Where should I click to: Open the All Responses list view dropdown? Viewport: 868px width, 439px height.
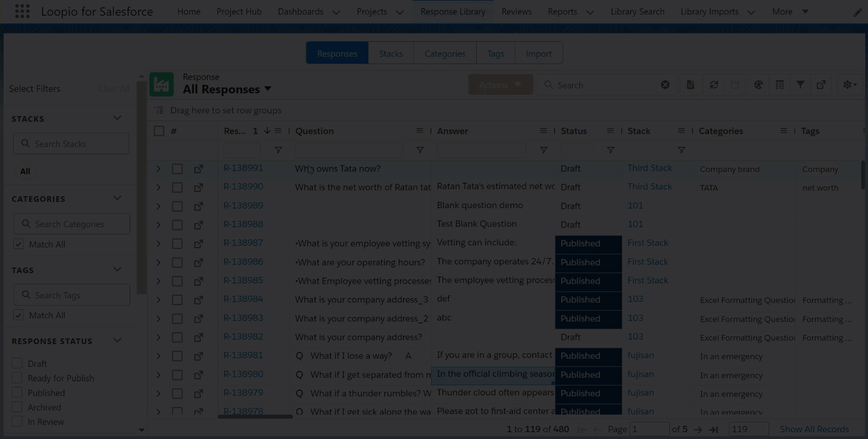[268, 89]
